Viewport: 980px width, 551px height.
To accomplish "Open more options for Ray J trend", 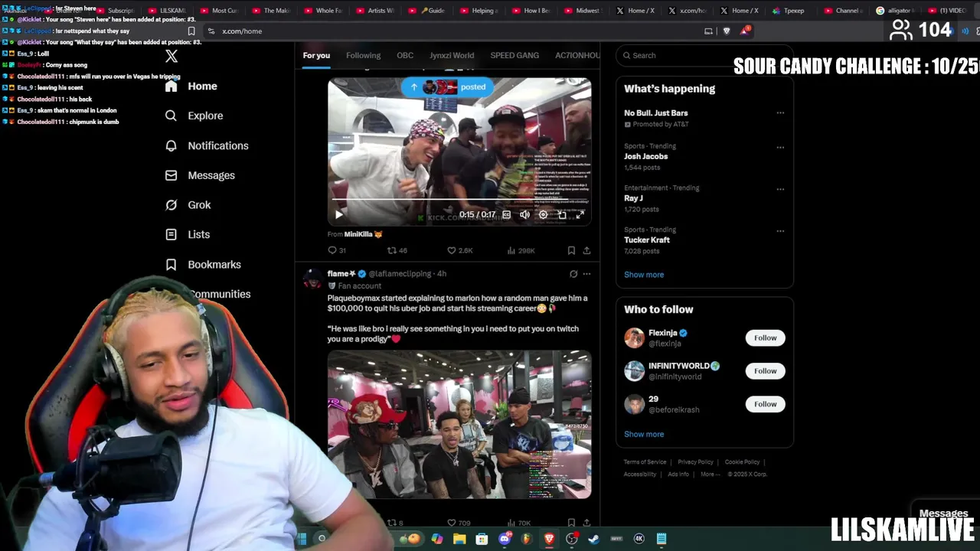I will [x=780, y=189].
